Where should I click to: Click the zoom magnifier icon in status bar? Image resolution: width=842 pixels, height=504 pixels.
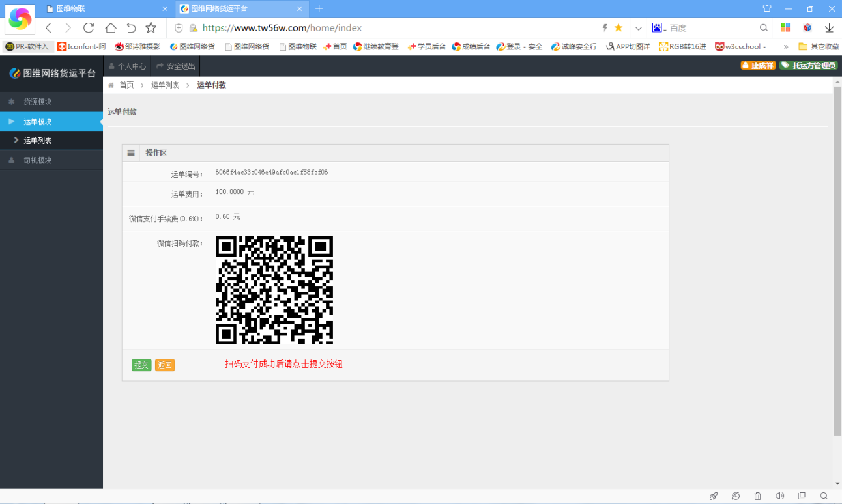pos(824,496)
